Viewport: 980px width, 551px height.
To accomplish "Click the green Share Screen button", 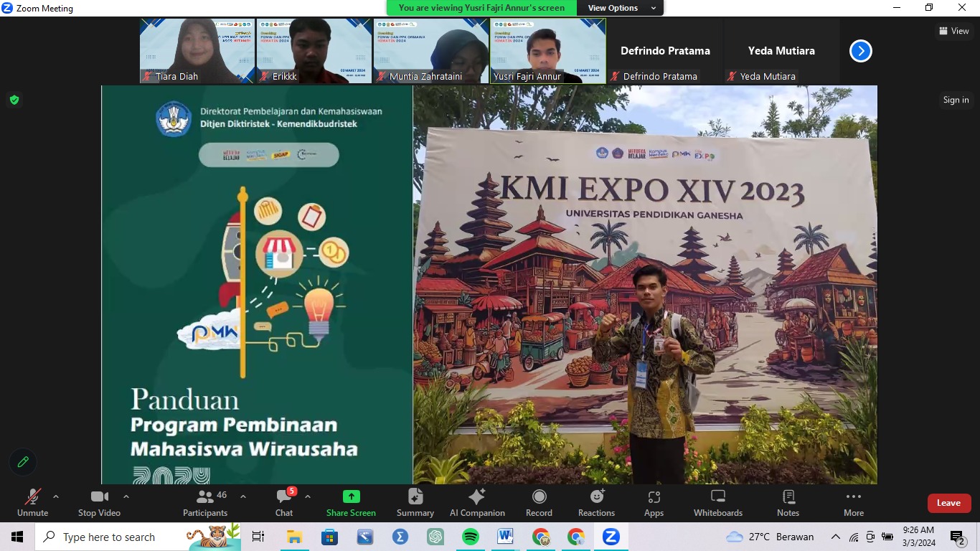I will pos(351,502).
